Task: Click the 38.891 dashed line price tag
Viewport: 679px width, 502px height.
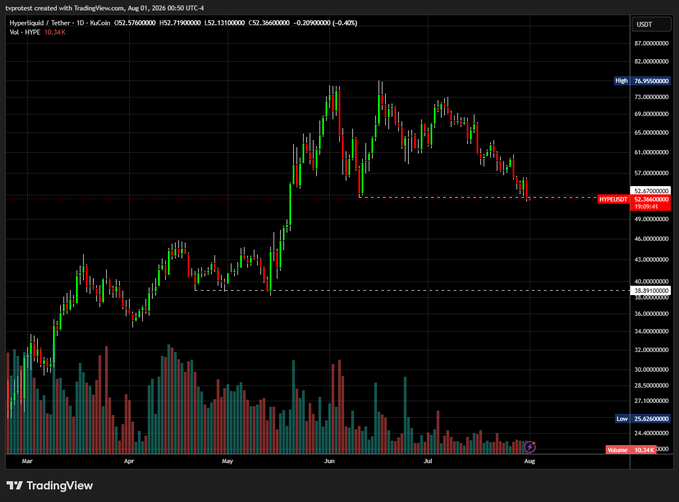Action: 650,291
